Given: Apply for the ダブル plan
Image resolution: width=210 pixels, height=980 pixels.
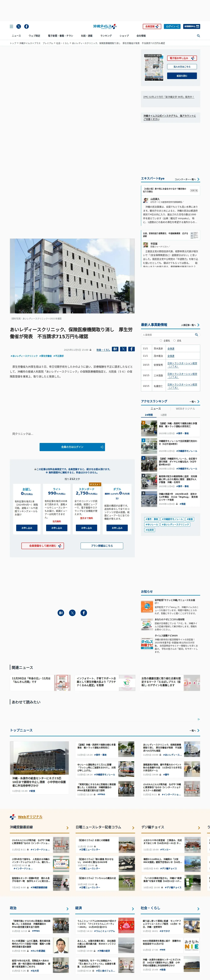Looking at the screenshot, I should click(117, 528).
